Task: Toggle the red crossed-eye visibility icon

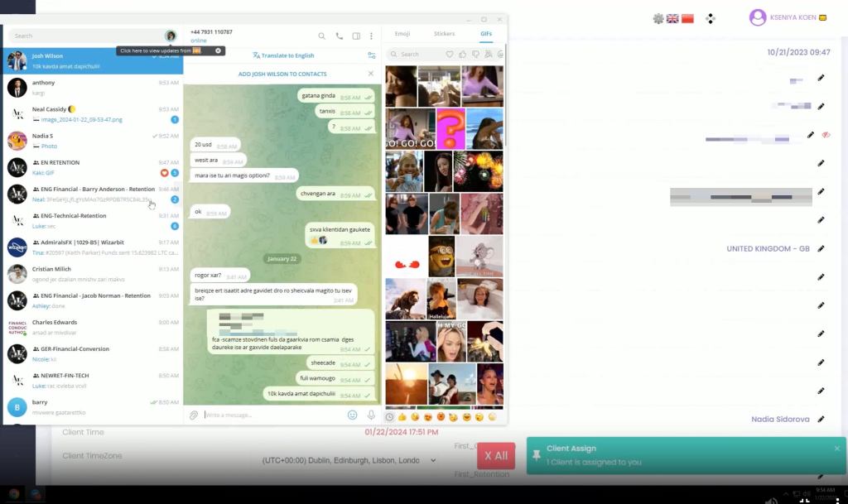Action: tap(826, 135)
